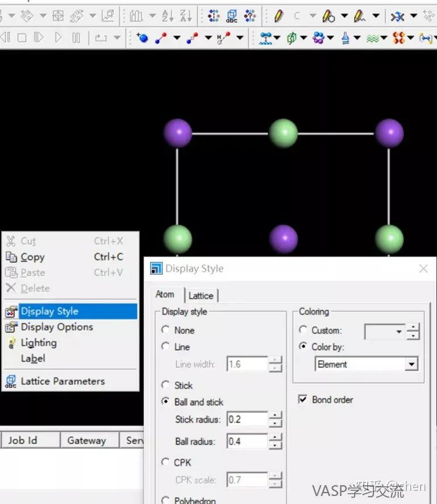Click the Sort Ascending A-Z icon
Image resolution: width=437 pixels, height=504 pixels.
pyautogui.click(x=168, y=16)
